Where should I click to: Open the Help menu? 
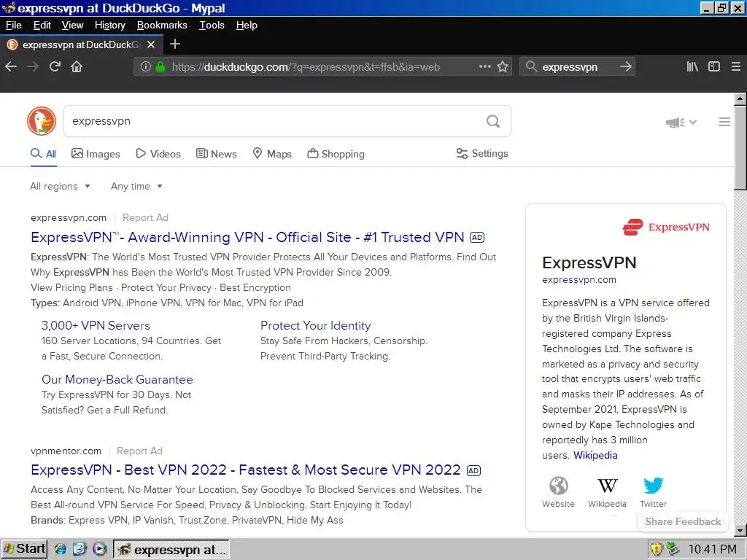pos(247,26)
